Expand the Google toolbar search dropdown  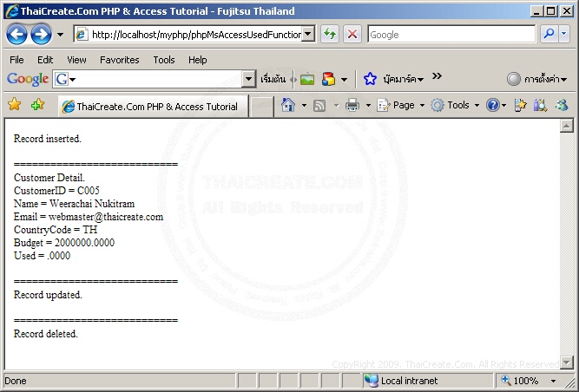coord(249,79)
